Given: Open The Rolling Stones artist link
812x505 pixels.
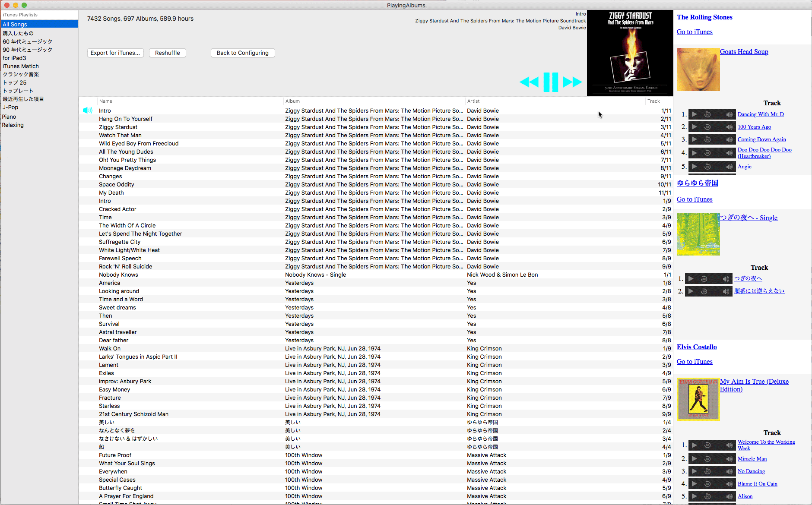Looking at the screenshot, I should (704, 17).
